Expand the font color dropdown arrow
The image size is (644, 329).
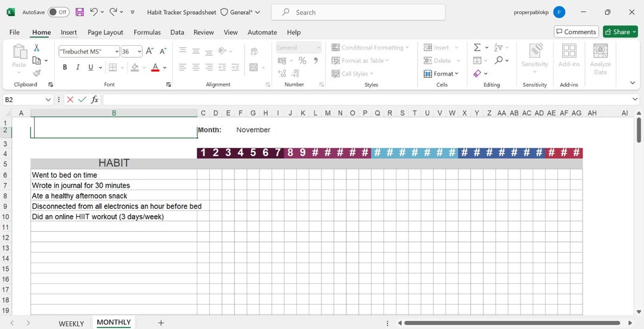pos(165,67)
